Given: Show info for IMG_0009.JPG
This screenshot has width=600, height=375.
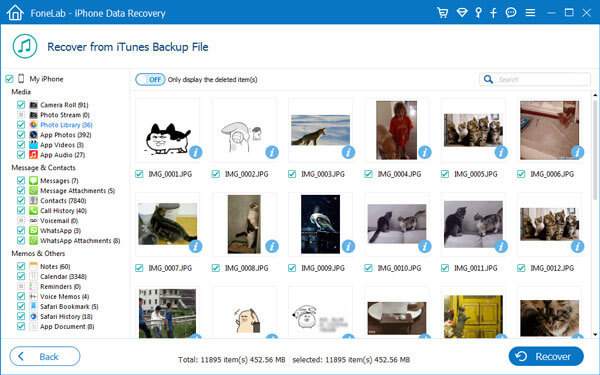Looking at the screenshot, I should pos(348,246).
